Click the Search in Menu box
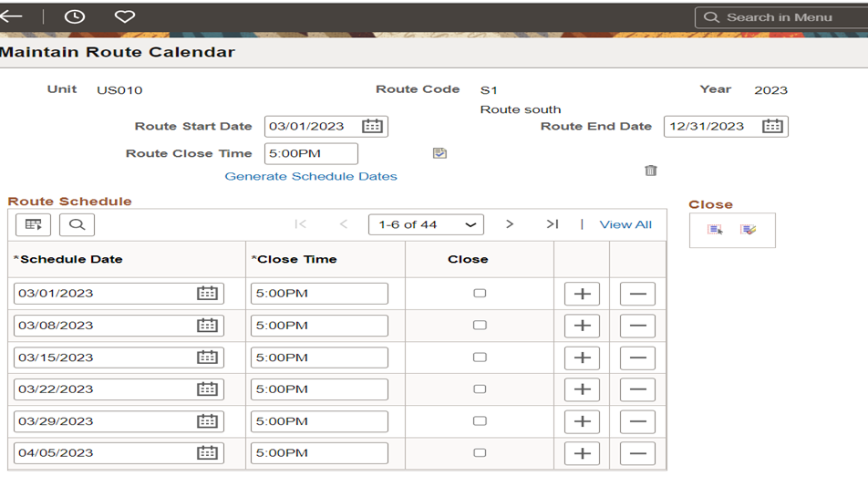Screen dimensions: 868x477 [781, 17]
